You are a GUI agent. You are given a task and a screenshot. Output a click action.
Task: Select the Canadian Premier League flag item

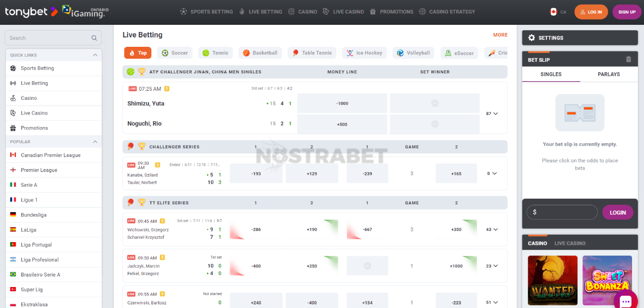[x=53, y=155]
